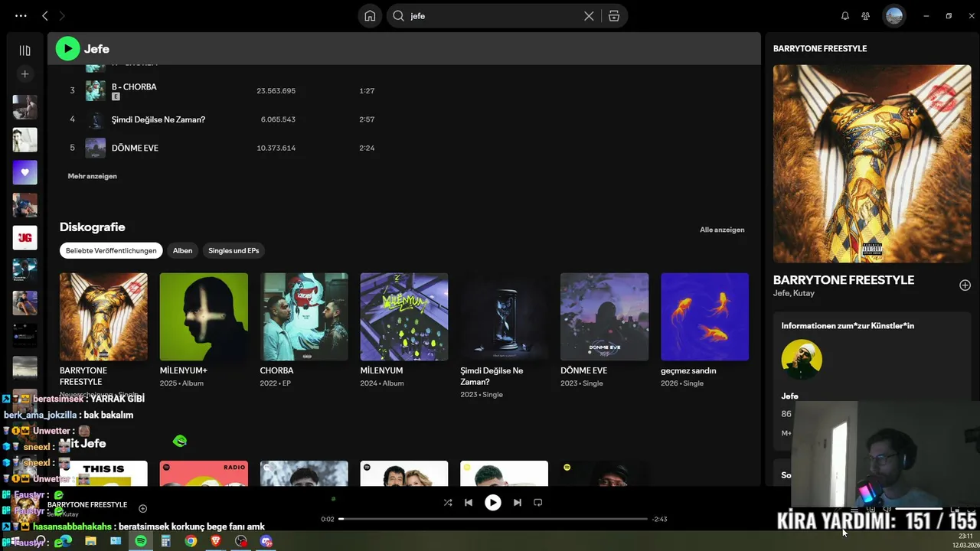Open Calculator from the taskbar
Image resolution: width=980 pixels, height=551 pixels.
pos(165,541)
